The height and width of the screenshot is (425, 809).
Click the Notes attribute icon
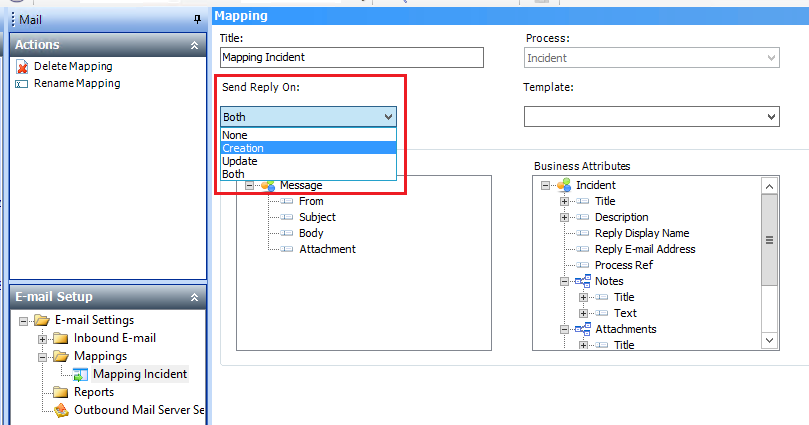point(582,281)
